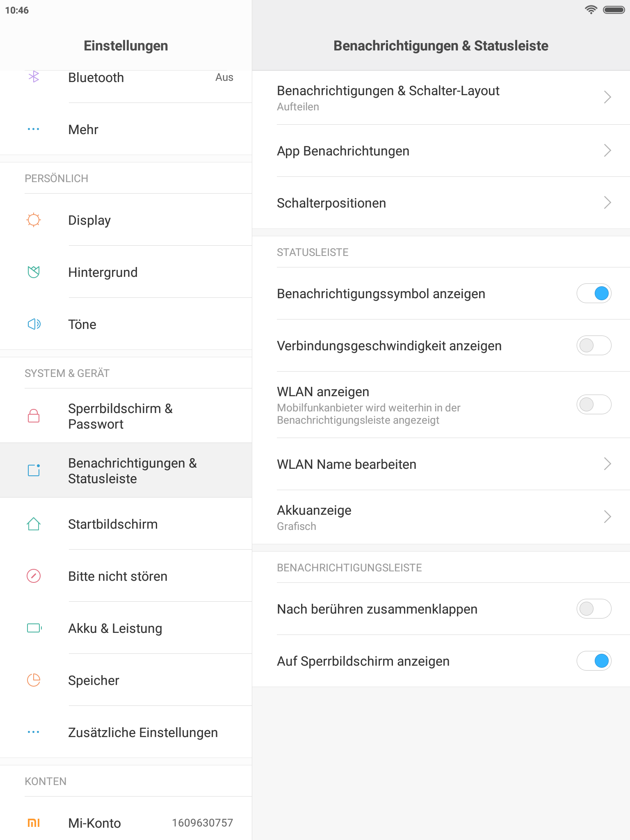The image size is (630, 840).
Task: Click the Bluetooth icon in settings list
Action: 34,77
